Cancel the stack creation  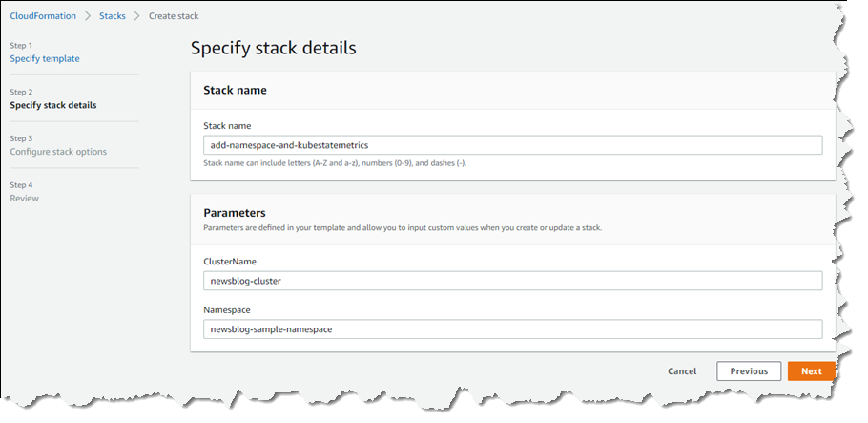[682, 371]
